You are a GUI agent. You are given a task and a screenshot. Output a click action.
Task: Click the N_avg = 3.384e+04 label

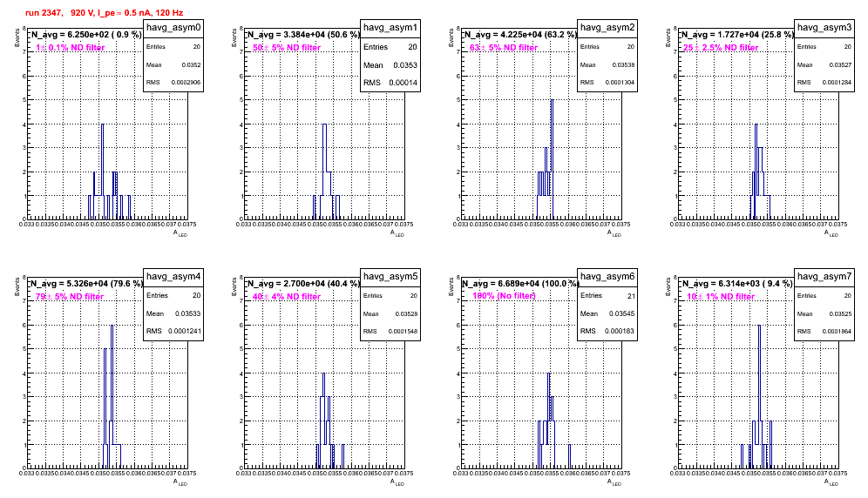pos(303,35)
